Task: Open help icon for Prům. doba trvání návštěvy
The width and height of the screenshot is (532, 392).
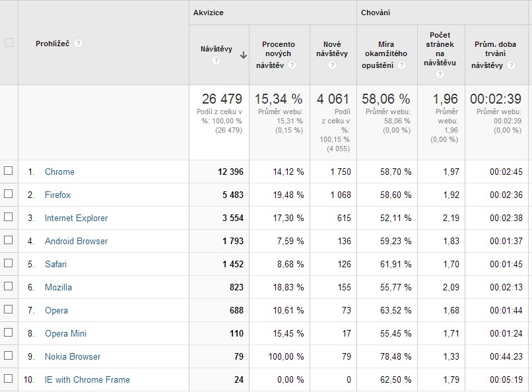Action: point(512,65)
